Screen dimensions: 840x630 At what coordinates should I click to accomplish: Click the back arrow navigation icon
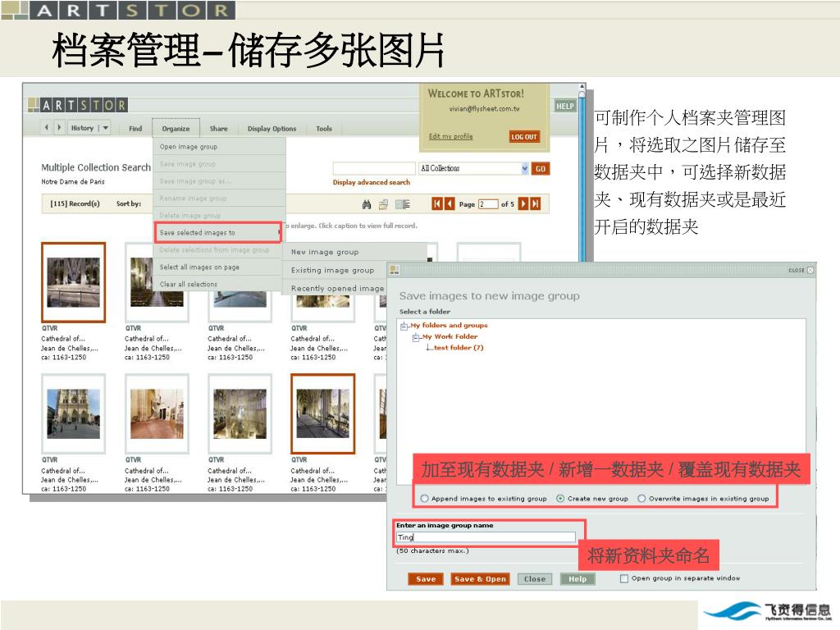tap(47, 127)
